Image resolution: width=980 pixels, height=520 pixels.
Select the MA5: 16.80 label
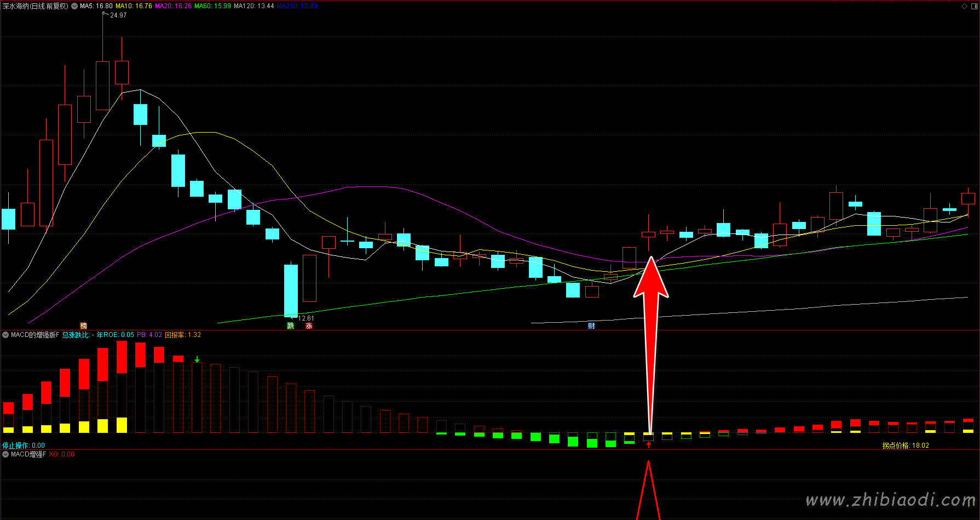[x=96, y=6]
